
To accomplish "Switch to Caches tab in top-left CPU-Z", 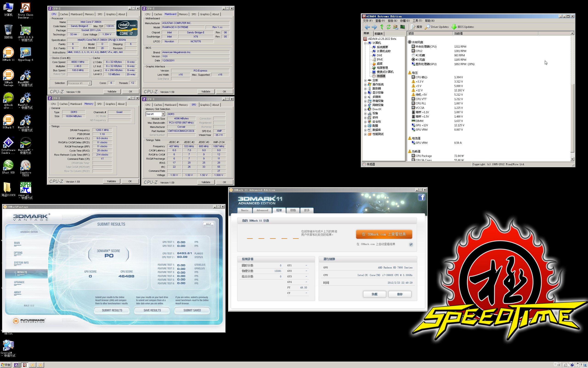I will [x=64, y=14].
